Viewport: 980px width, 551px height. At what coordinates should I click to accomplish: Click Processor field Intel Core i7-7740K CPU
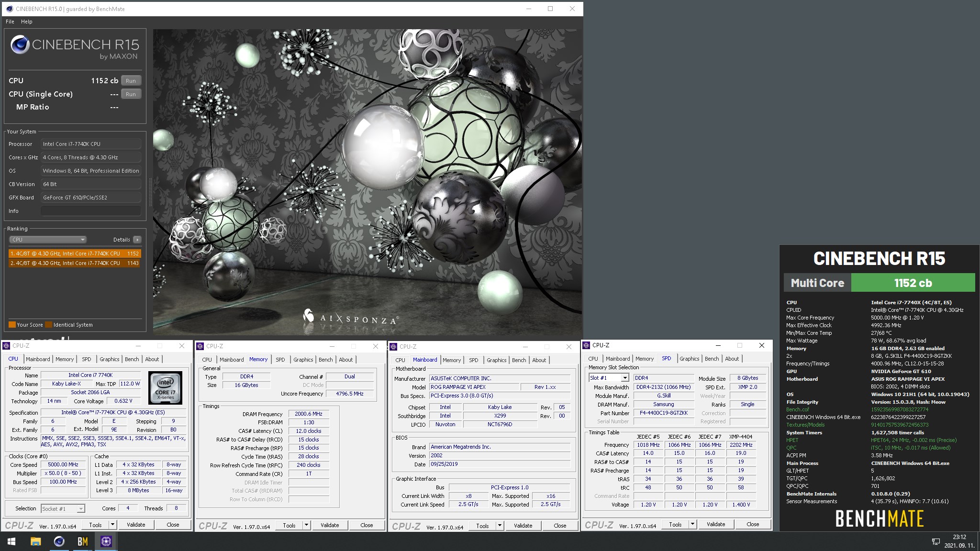pos(91,144)
